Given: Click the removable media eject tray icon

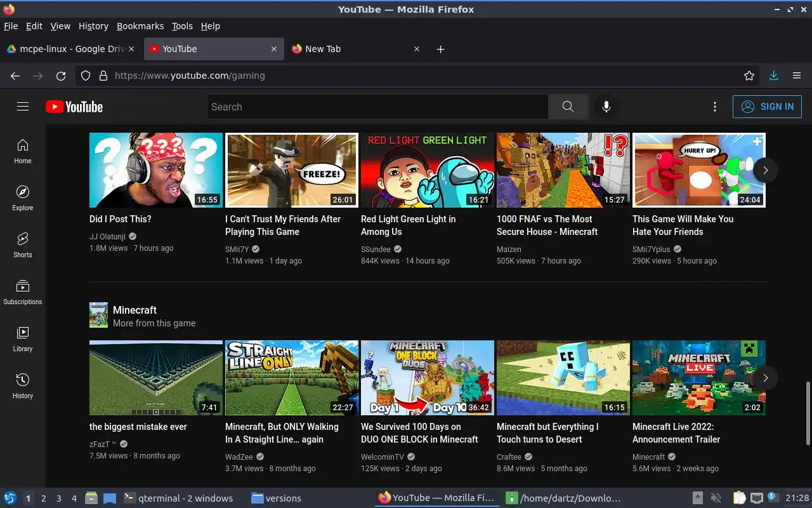Looking at the screenshot, I should pos(697,498).
